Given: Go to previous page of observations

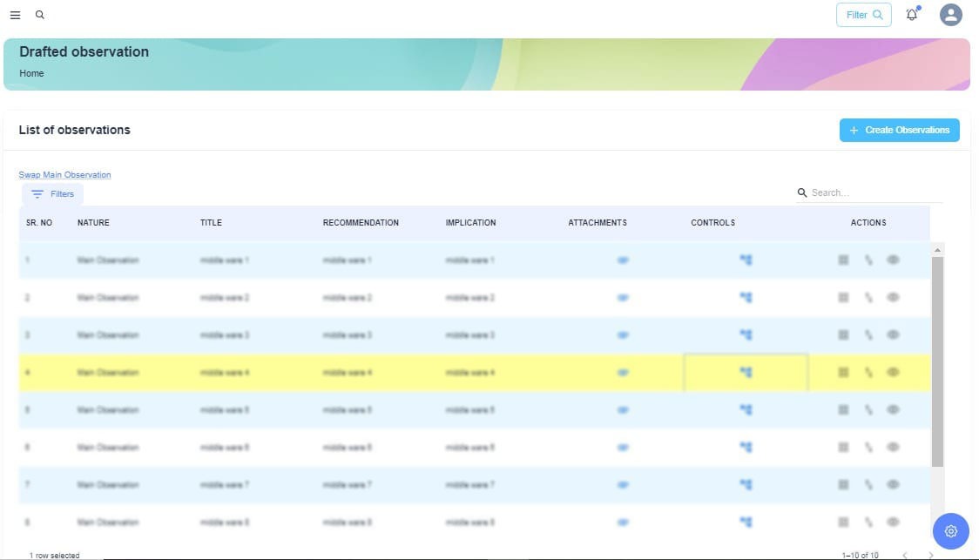Looking at the screenshot, I should point(905,555).
